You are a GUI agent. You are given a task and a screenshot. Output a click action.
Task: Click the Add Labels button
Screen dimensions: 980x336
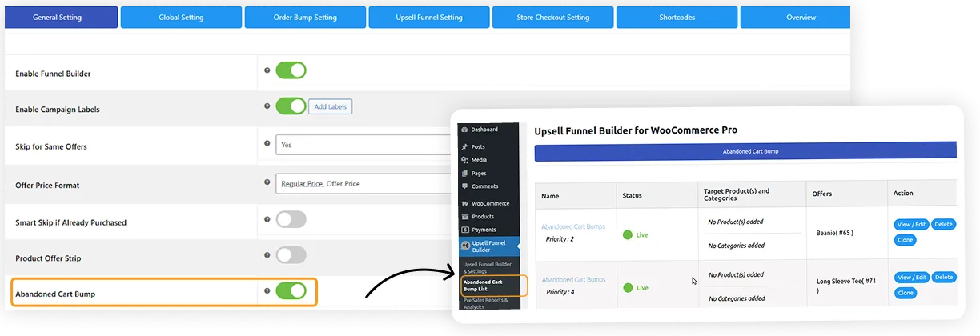(x=330, y=106)
